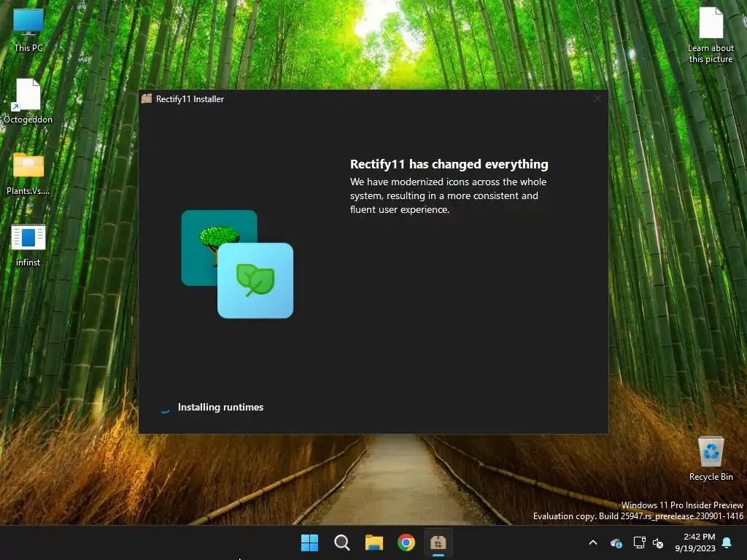Open the This PC desktop icon

28,29
